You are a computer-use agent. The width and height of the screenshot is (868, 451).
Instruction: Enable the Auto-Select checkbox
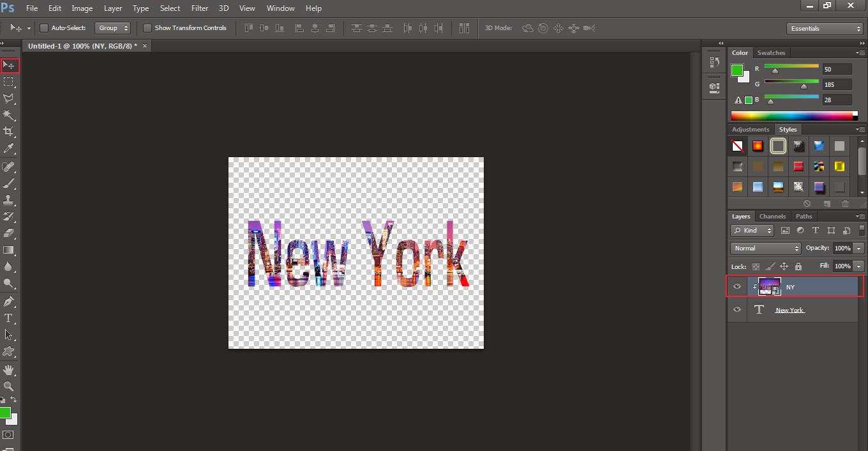coord(43,28)
